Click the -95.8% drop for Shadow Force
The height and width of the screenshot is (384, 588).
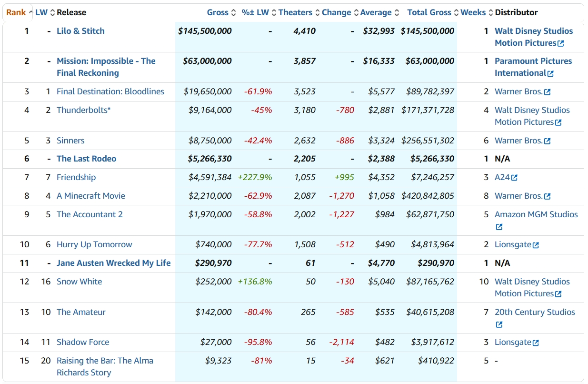258,342
